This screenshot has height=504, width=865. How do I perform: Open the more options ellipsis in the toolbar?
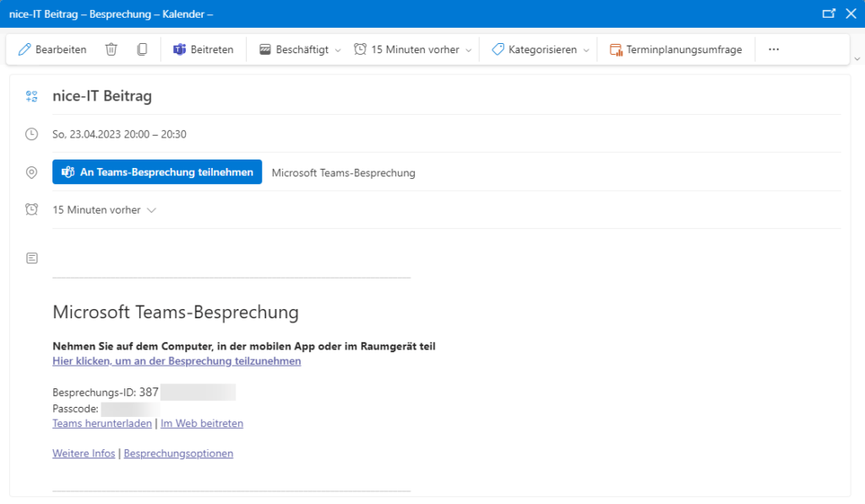pos(774,50)
